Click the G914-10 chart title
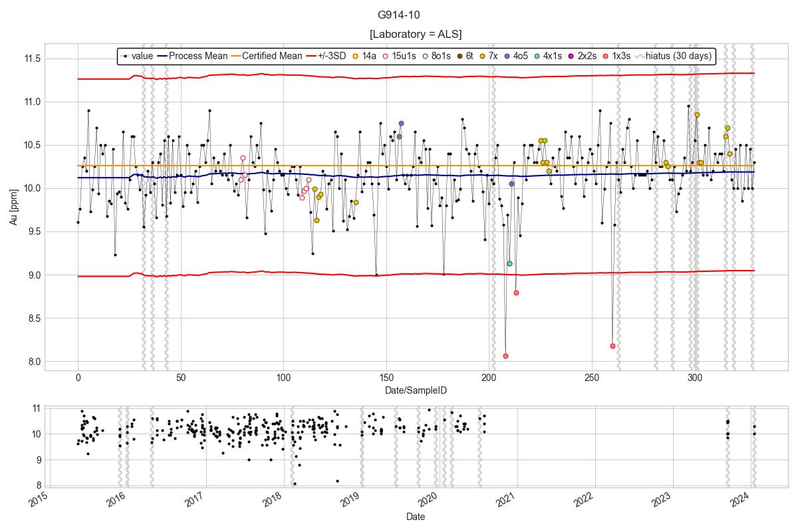The height and width of the screenshot is (532, 798). coord(398,15)
